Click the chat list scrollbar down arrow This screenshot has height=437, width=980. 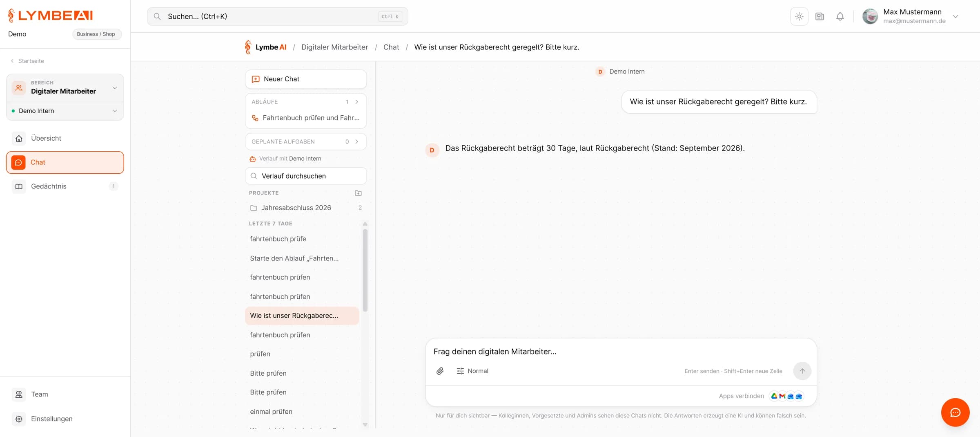(365, 425)
